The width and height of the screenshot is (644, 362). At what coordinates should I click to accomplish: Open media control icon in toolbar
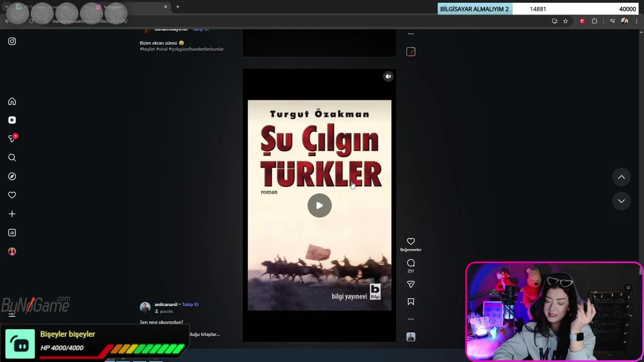click(x=612, y=21)
